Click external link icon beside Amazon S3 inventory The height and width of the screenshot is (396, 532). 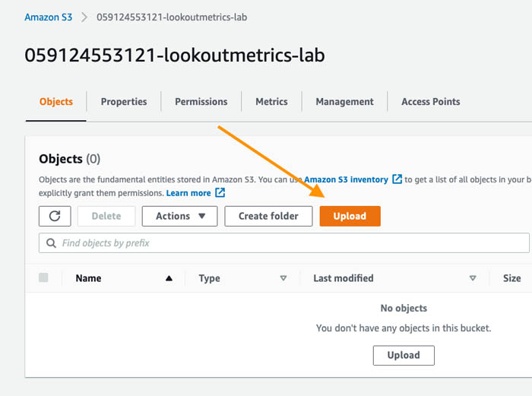(397, 179)
